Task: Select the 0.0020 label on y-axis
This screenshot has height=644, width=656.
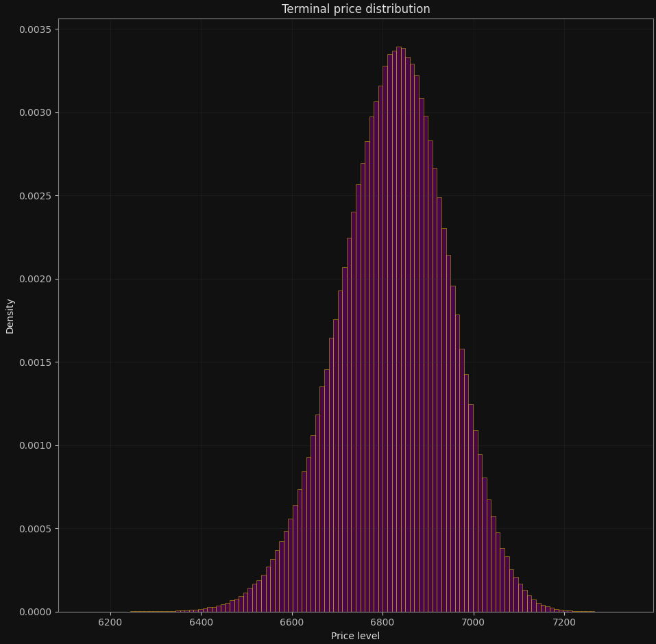Action: coord(34,276)
